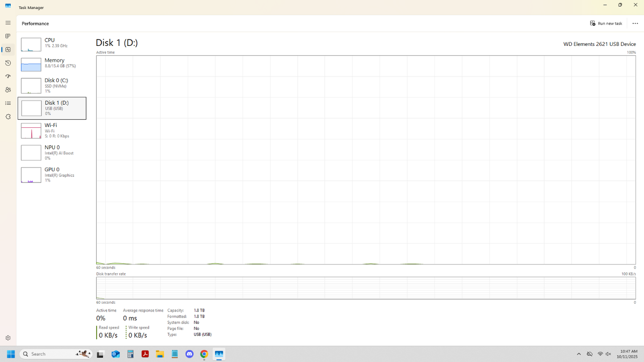
Task: Open the Users page icon
Action: click(x=8, y=89)
